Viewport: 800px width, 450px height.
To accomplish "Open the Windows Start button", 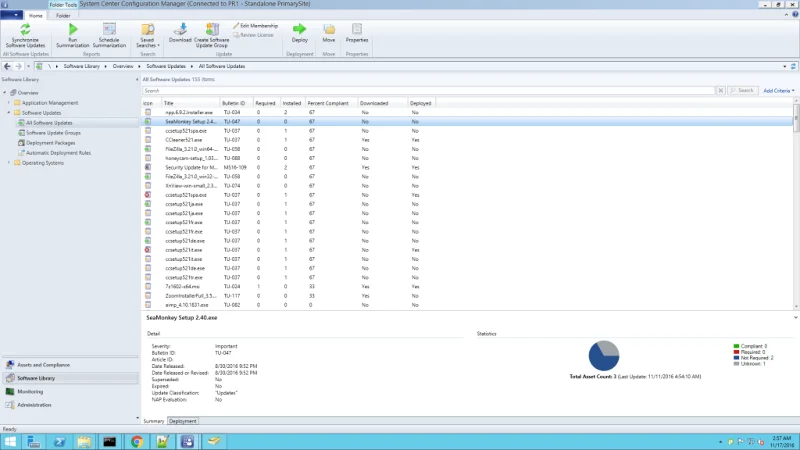I will click(x=10, y=441).
